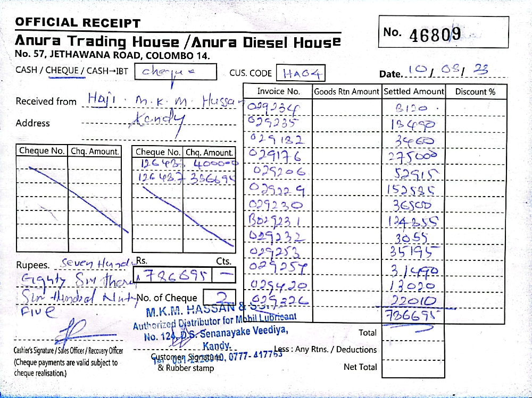This screenshot has width=532, height=398.
Task: Click the empty Net Total box
Action: (413, 367)
